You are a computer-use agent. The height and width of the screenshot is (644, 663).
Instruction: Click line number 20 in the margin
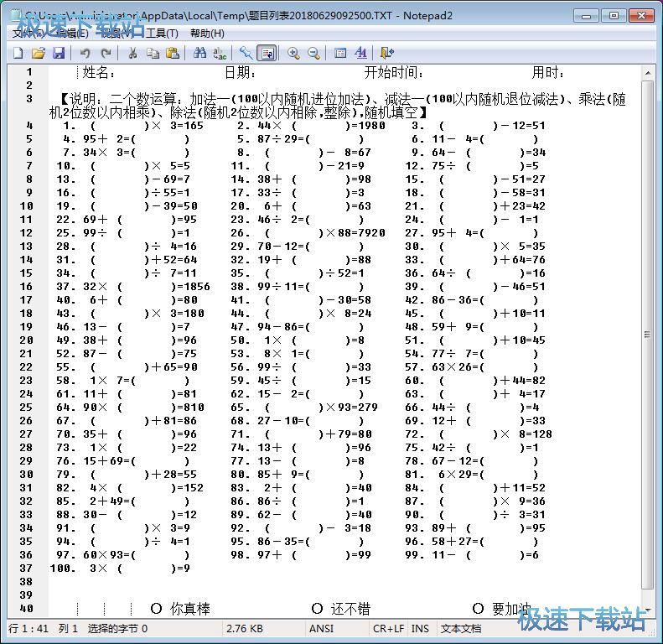[26, 340]
